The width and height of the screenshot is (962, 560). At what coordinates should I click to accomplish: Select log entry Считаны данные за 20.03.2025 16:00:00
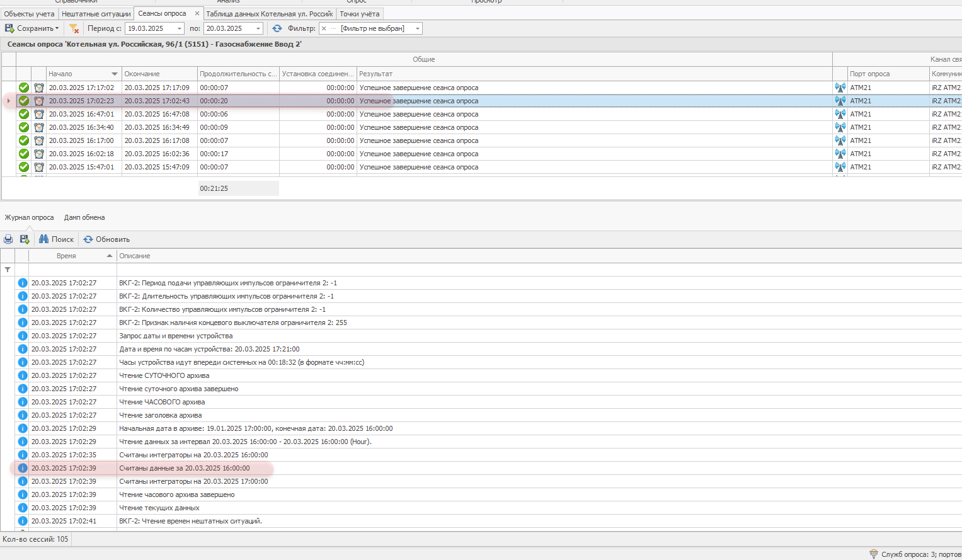tap(481, 468)
